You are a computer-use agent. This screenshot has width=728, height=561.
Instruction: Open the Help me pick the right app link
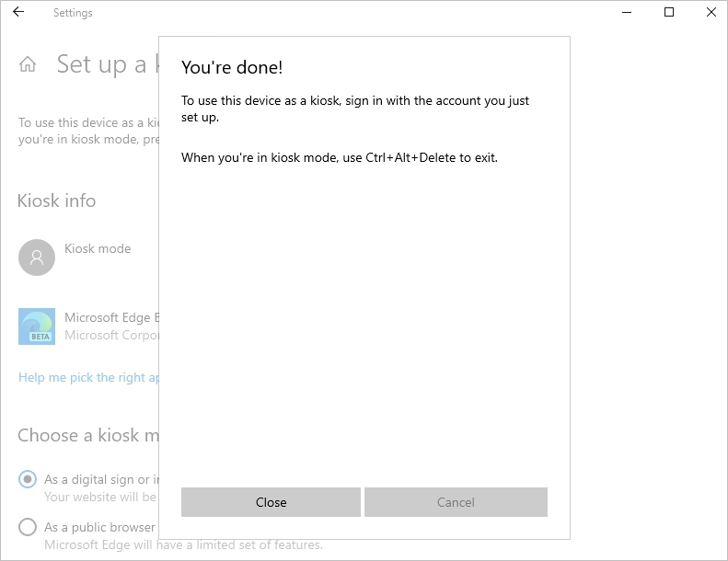89,377
